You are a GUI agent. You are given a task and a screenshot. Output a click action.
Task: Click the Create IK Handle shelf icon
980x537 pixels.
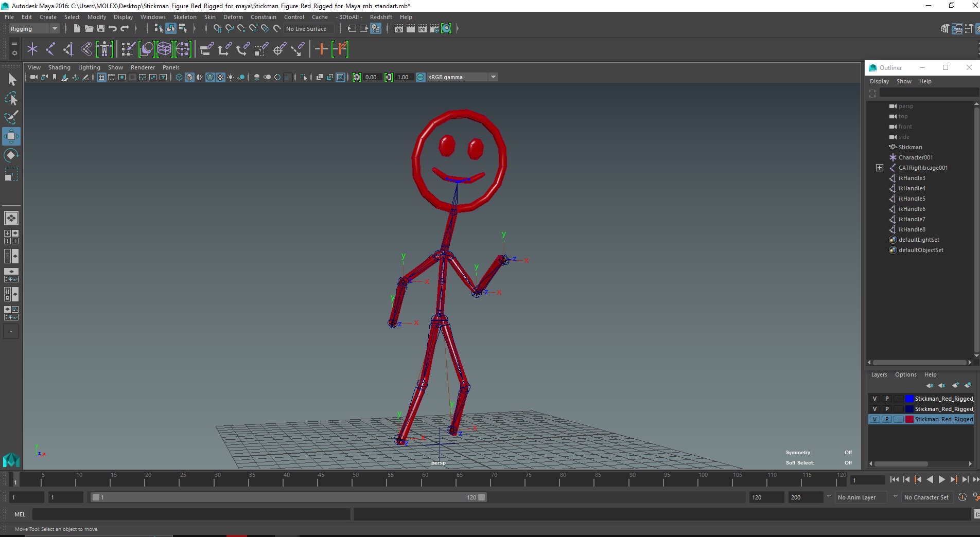[x=68, y=49]
